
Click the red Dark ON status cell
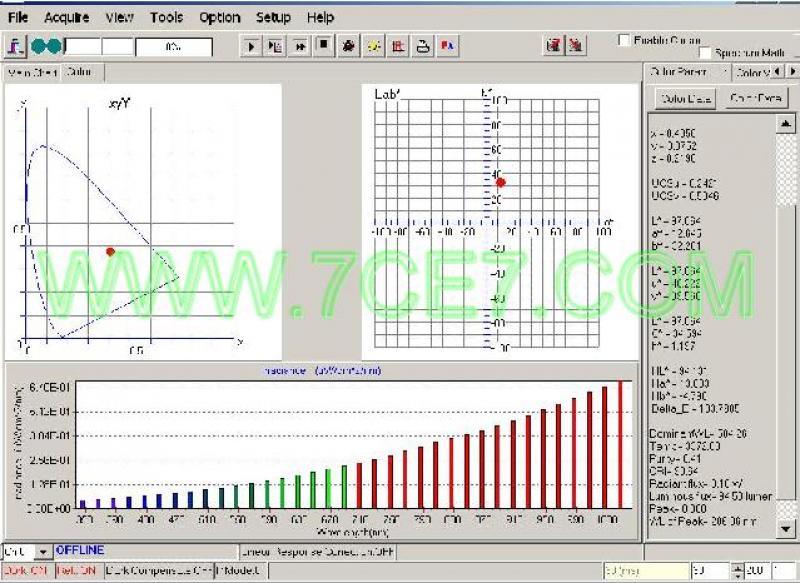[x=27, y=570]
